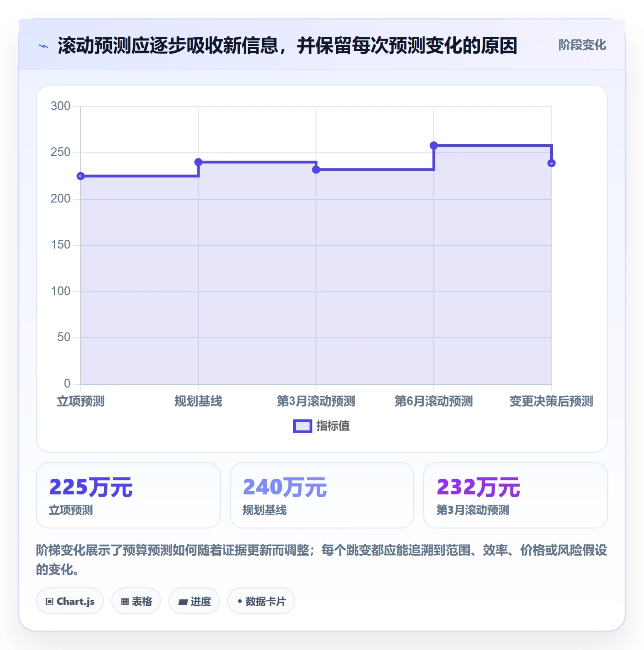Image resolution: width=644 pixels, height=650 pixels.
Task: Click the y-axis value 100
Action: [x=61, y=291]
